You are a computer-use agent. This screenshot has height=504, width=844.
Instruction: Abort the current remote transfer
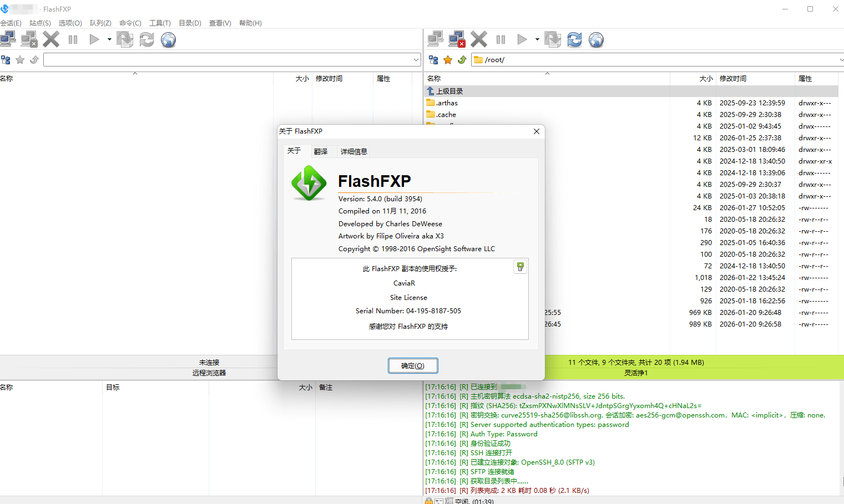478,39
